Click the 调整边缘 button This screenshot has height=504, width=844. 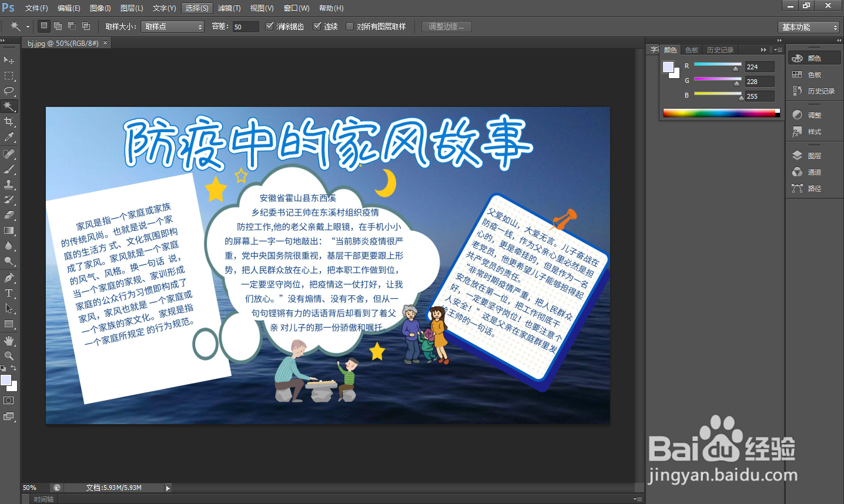click(x=446, y=26)
